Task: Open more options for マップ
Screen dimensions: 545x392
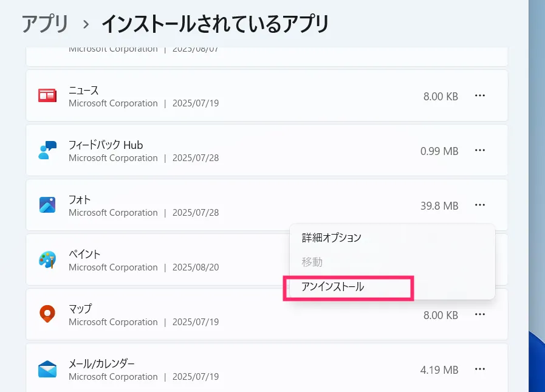Action: click(x=480, y=314)
